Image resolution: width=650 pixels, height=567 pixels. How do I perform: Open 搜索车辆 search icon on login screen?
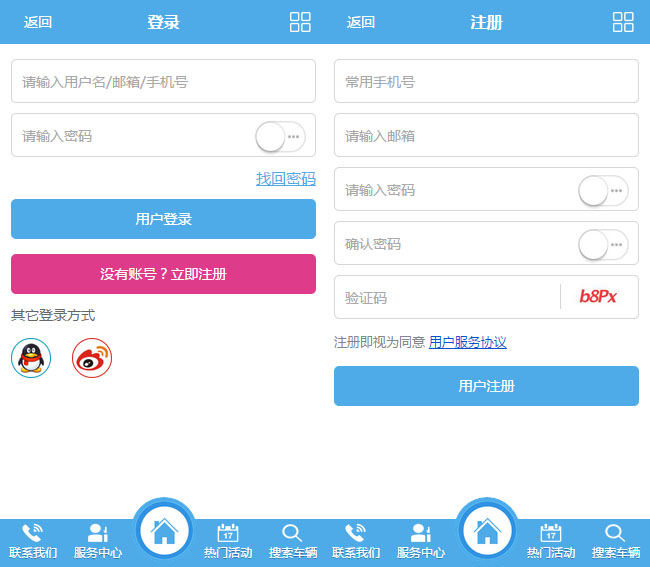point(292,533)
